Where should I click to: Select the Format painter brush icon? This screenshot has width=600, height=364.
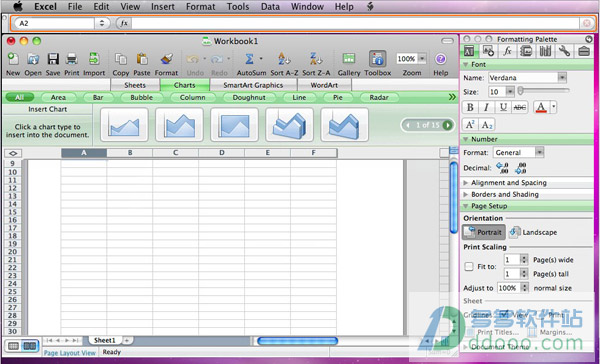[x=166, y=59]
